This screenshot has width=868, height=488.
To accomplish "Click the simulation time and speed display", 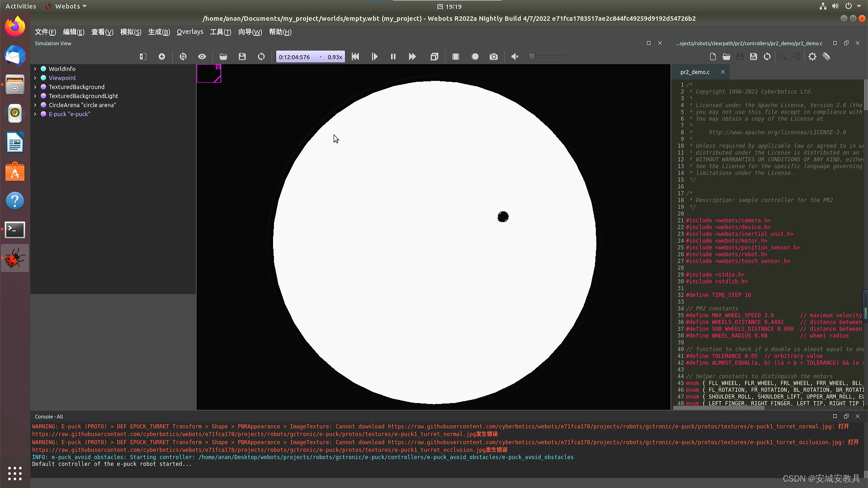I will point(310,57).
